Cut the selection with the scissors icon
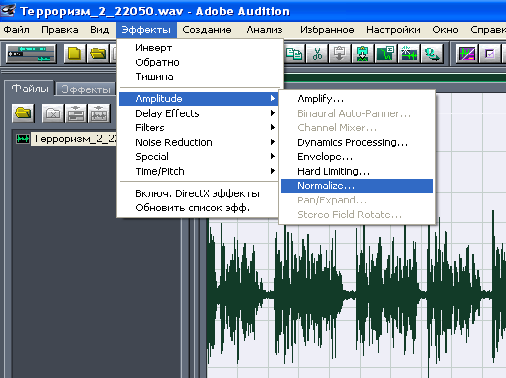 (317, 53)
